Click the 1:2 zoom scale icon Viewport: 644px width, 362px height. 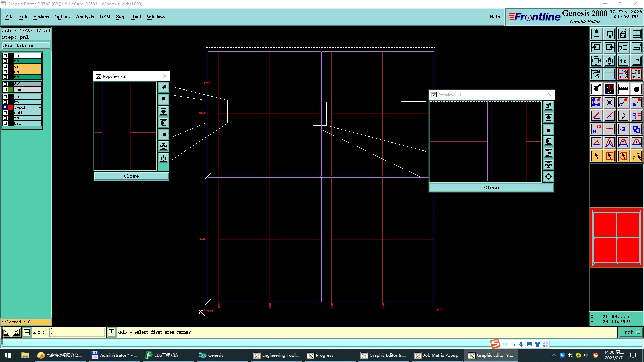[623, 61]
